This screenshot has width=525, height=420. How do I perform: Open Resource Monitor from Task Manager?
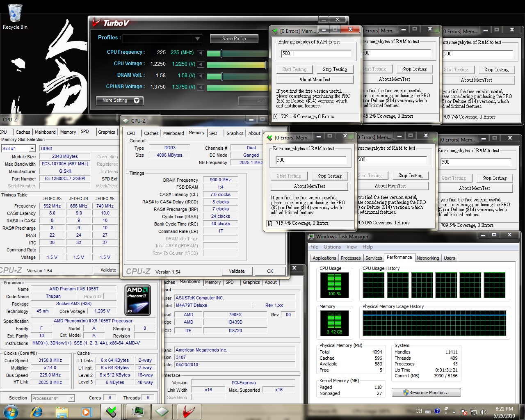pyautogui.click(x=426, y=393)
